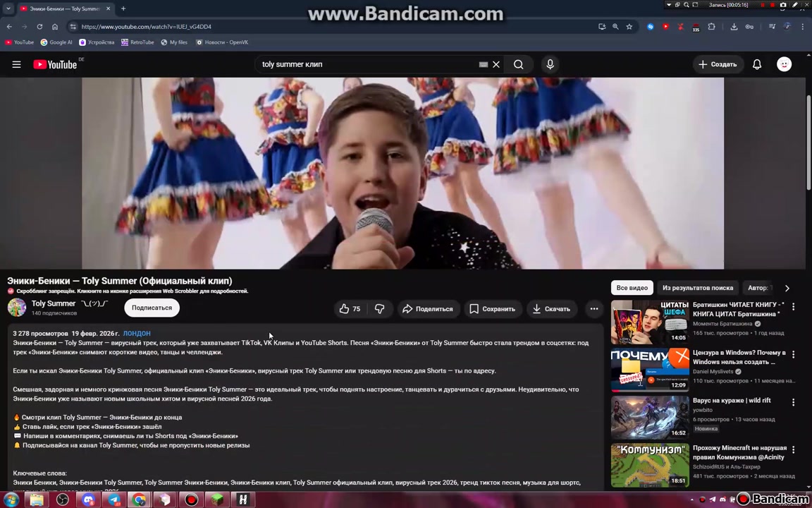
Task: Click the search magnifier button
Action: pos(518,64)
